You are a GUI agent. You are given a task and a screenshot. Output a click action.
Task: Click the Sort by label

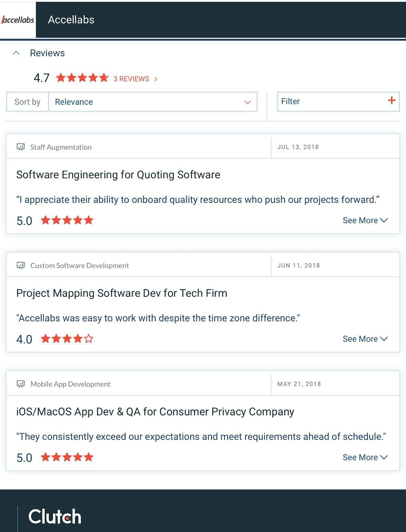tap(27, 102)
